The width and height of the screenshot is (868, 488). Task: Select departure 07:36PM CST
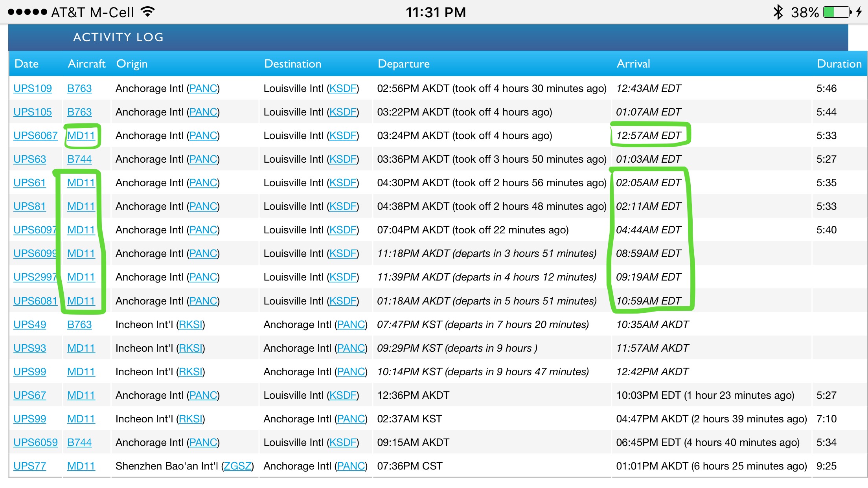(410, 466)
